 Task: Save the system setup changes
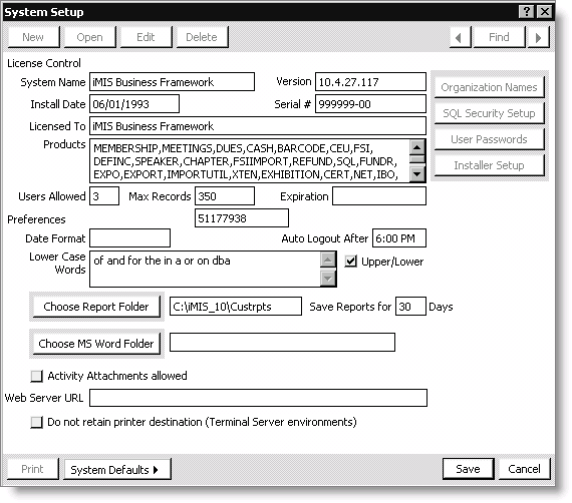pos(468,469)
